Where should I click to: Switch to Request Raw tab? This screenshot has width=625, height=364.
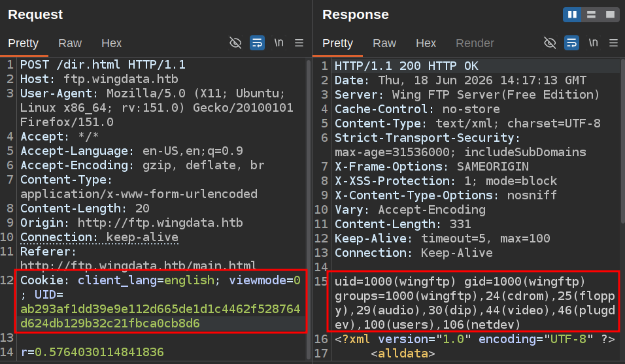[70, 43]
